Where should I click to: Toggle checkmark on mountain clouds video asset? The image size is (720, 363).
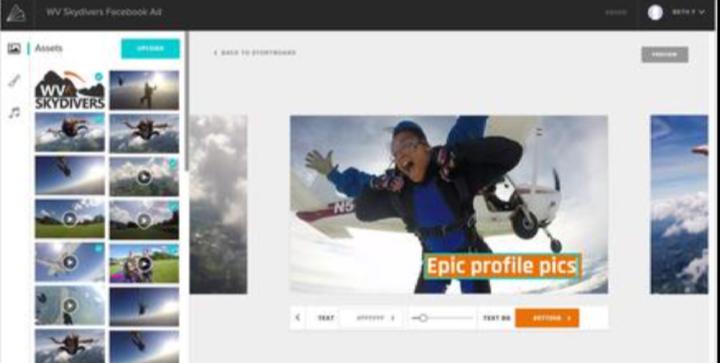tap(173, 162)
